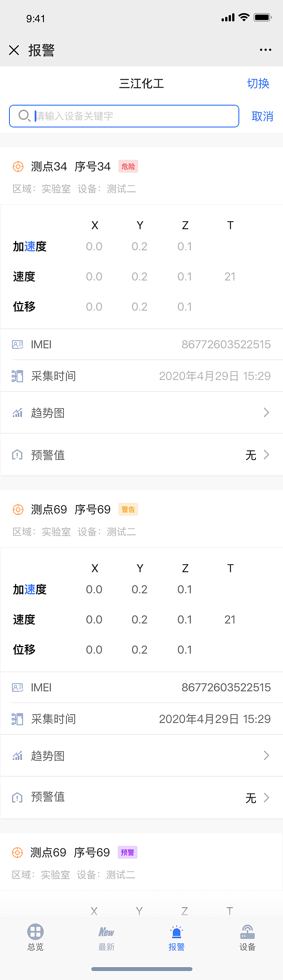Tap 切换 to switch factory site
This screenshot has height=980, width=283.
(x=258, y=84)
